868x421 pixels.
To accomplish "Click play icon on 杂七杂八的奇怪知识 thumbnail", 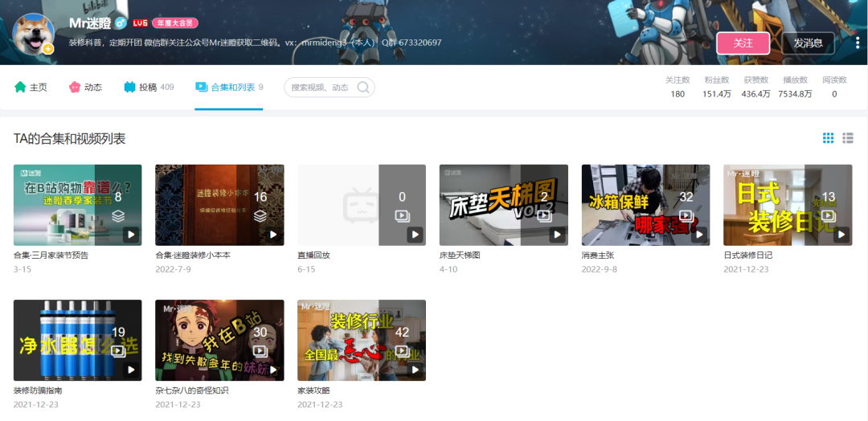I will pos(272,370).
